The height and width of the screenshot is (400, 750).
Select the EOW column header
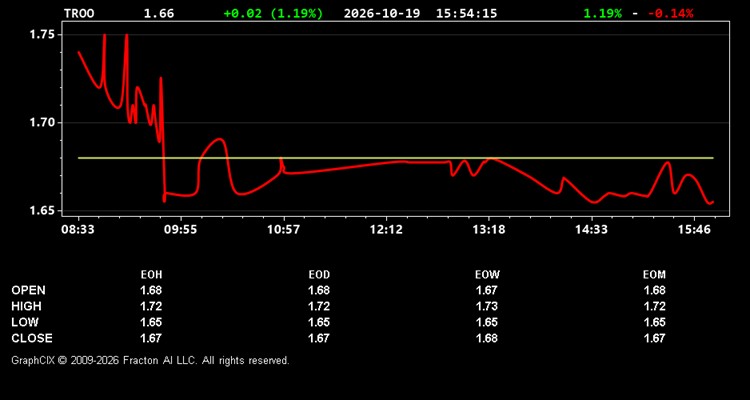pos(487,275)
